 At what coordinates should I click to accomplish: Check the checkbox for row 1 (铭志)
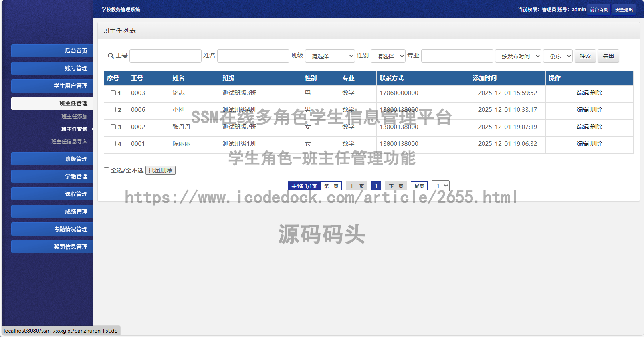tap(113, 93)
